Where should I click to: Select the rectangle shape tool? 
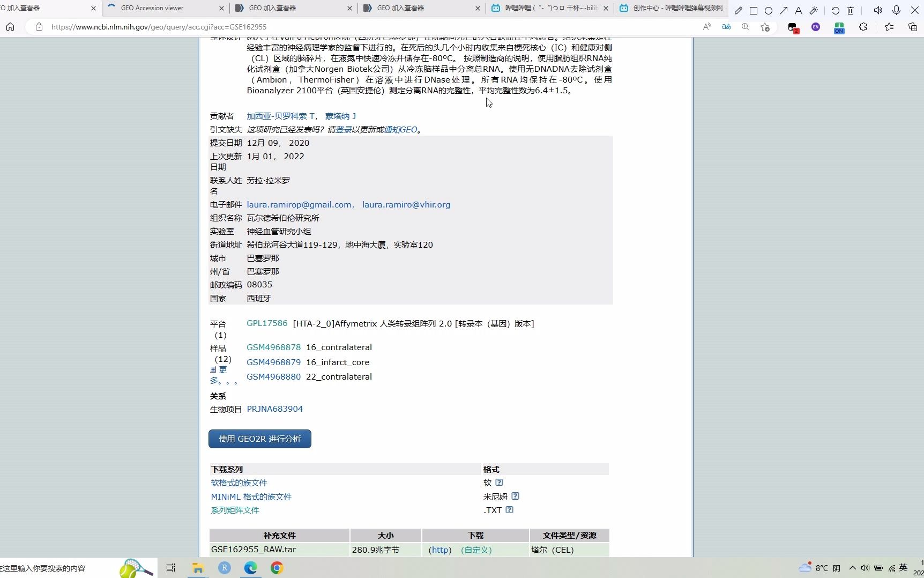click(x=754, y=11)
